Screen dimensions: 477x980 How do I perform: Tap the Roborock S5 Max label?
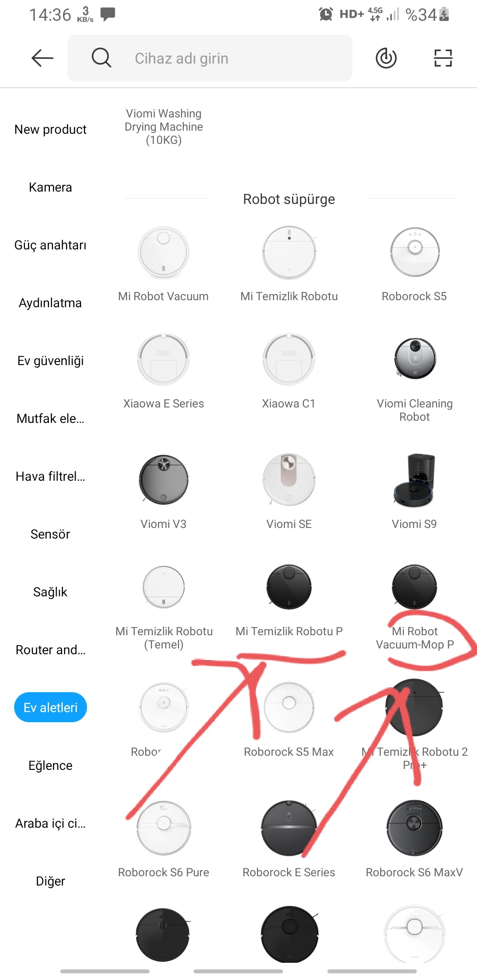(289, 752)
